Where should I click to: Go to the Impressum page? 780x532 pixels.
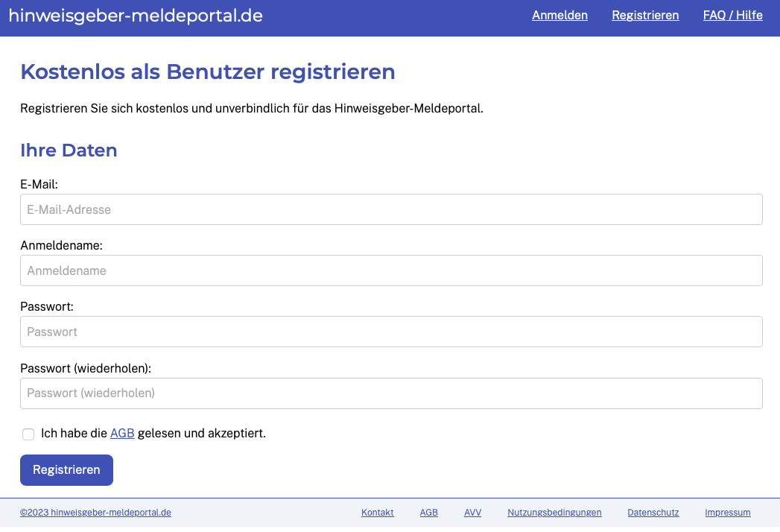727,513
